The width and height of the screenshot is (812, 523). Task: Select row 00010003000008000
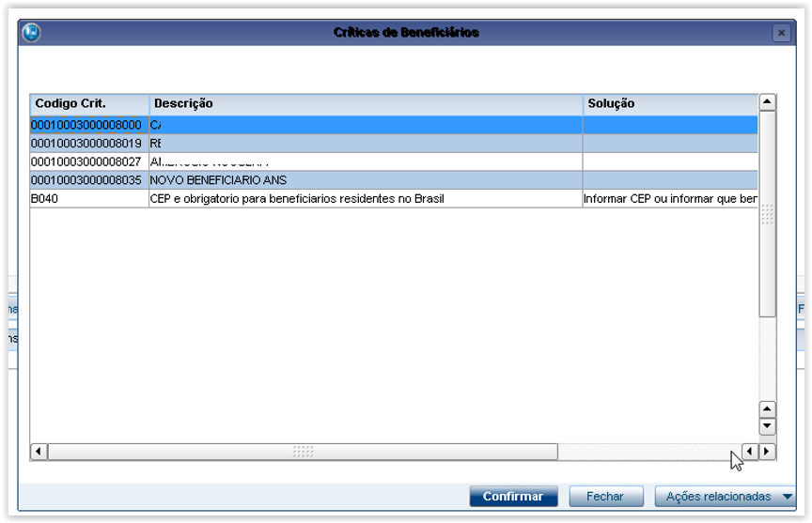(x=394, y=125)
